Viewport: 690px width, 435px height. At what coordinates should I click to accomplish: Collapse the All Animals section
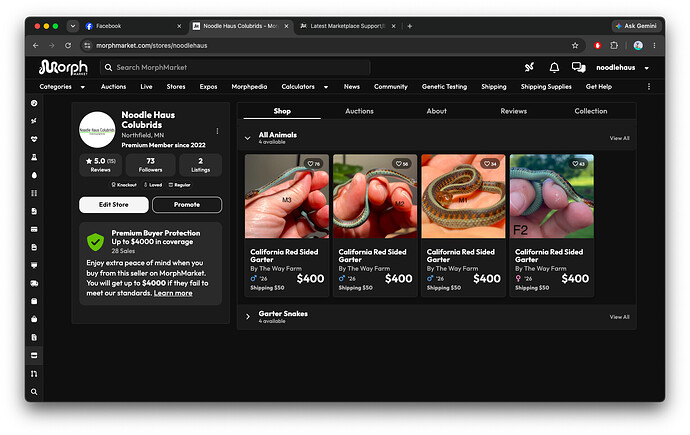[x=248, y=138]
